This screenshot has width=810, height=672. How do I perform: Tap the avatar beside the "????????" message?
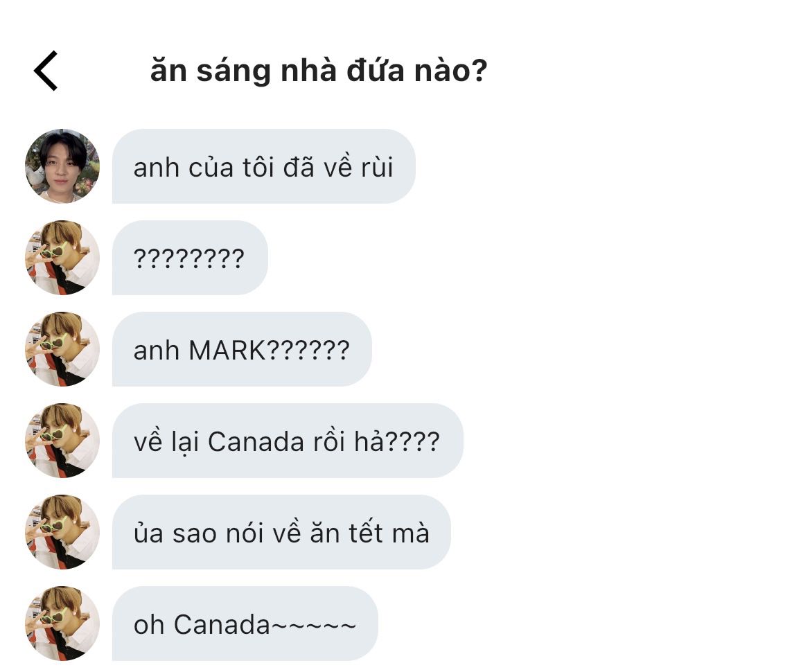pos(62,258)
